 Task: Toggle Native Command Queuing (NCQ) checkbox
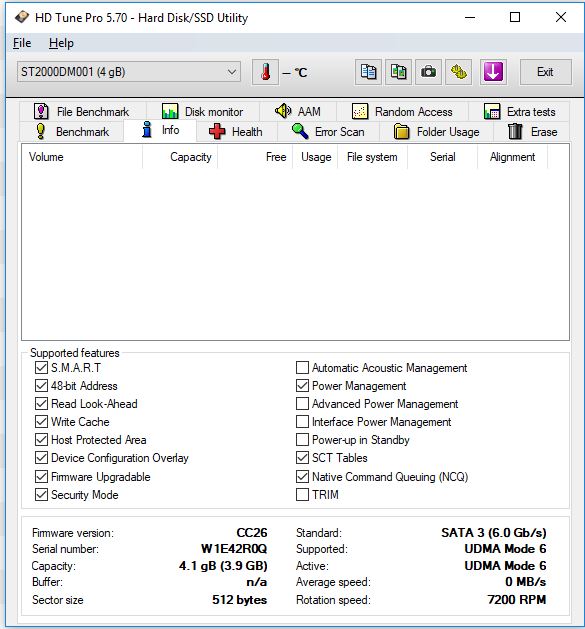[x=302, y=477]
